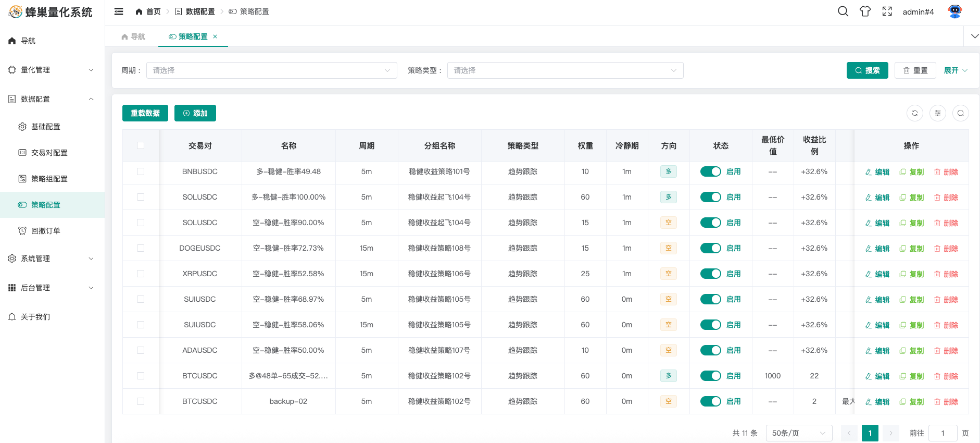The width and height of the screenshot is (980, 443).
Task: Tick the select-all header checkbox
Action: click(141, 145)
